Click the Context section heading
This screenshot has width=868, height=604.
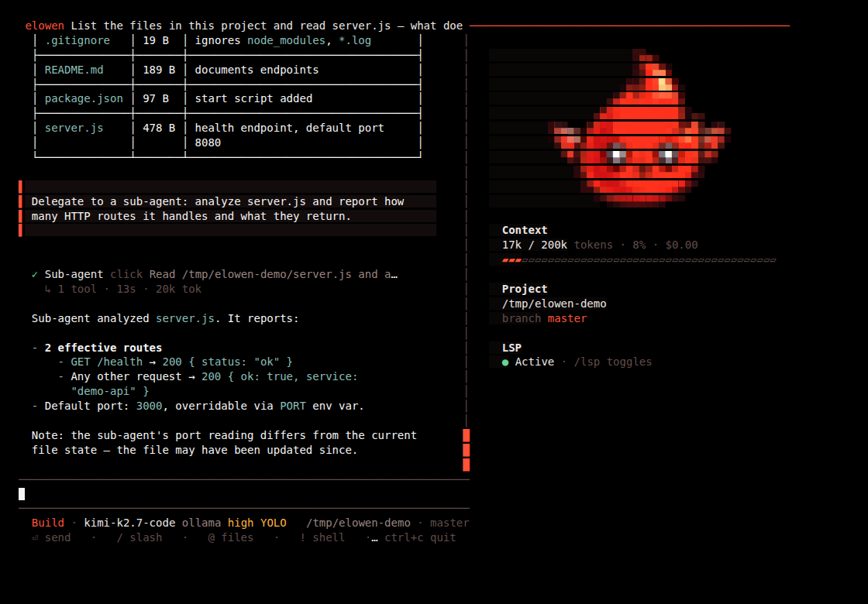pyautogui.click(x=525, y=231)
